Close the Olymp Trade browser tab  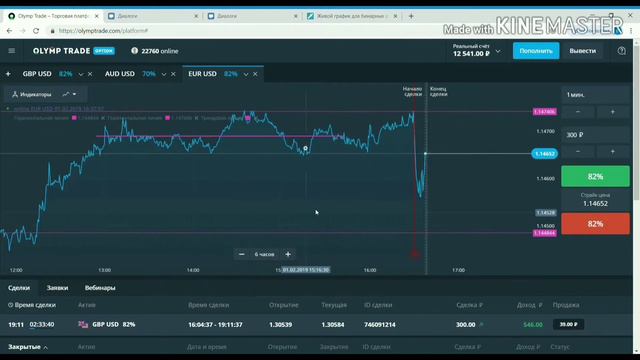97,16
